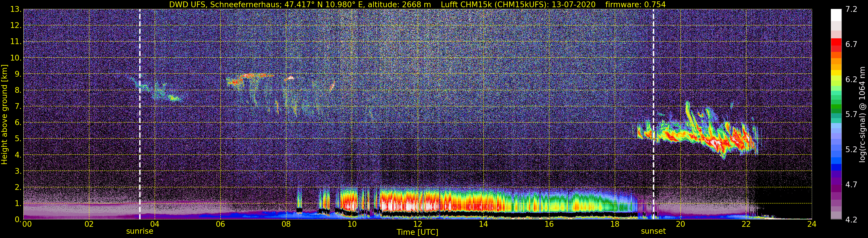868x238 pixels.
Task: Click the "18" time axis tick label
Action: (614, 224)
